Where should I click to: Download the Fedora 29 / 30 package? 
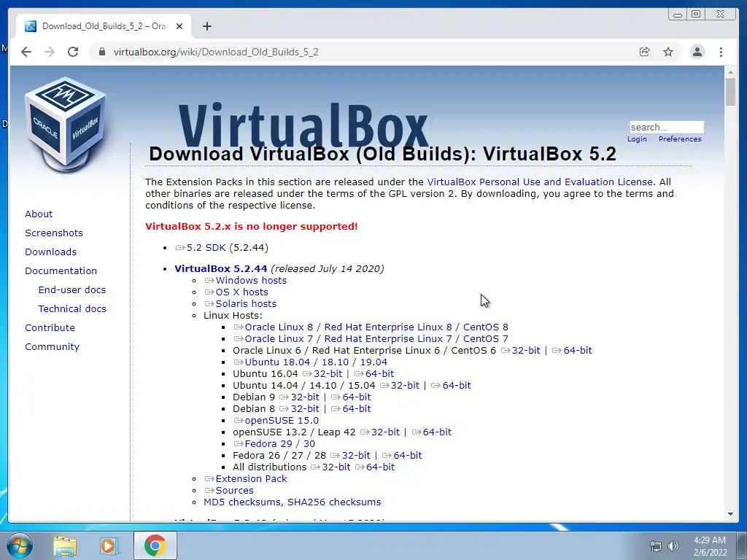pos(279,444)
